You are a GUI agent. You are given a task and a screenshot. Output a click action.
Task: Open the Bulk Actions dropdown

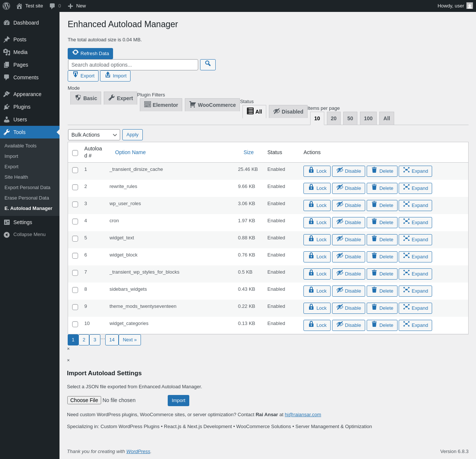point(94,135)
